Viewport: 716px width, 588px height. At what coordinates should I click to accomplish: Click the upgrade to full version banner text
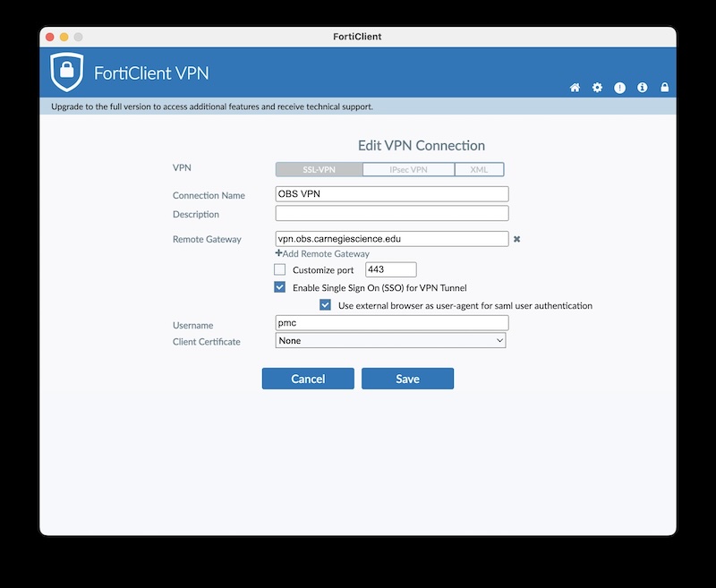[212, 107]
